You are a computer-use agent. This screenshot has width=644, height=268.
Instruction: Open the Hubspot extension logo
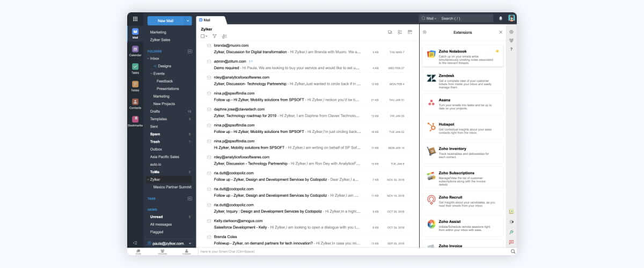tap(431, 127)
